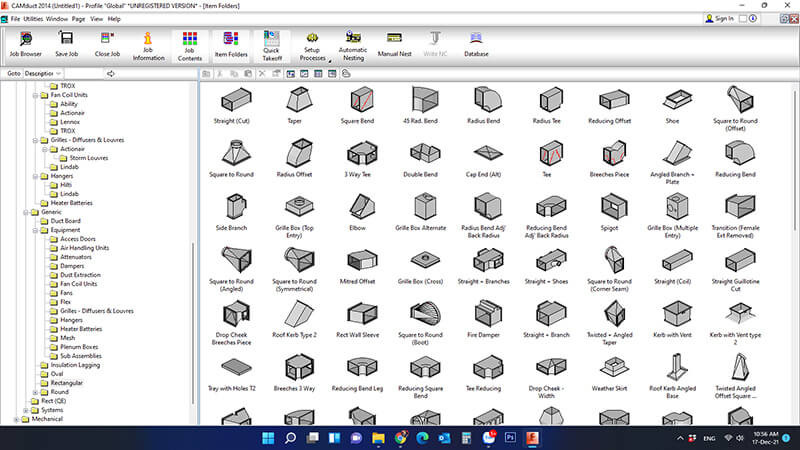Collapse the Equipment folder in tree

point(35,231)
